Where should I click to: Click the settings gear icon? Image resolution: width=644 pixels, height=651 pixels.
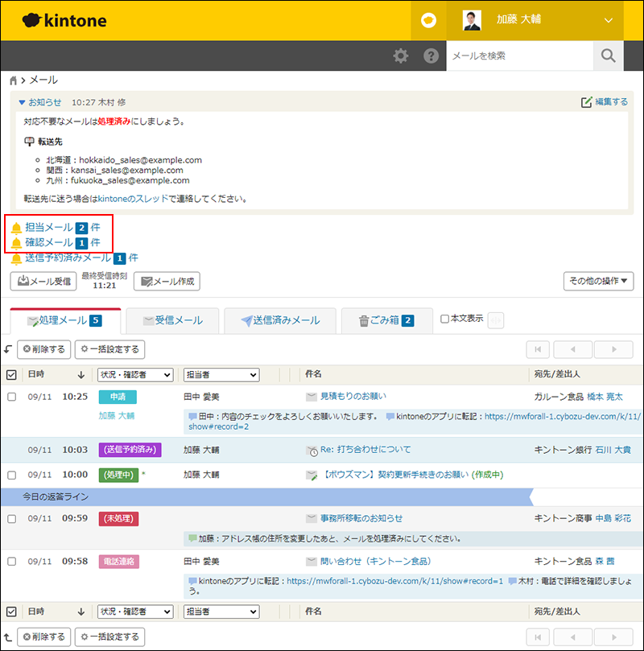click(x=400, y=56)
